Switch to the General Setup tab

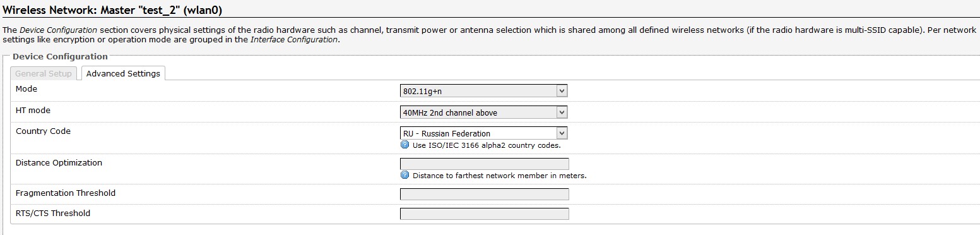44,73
